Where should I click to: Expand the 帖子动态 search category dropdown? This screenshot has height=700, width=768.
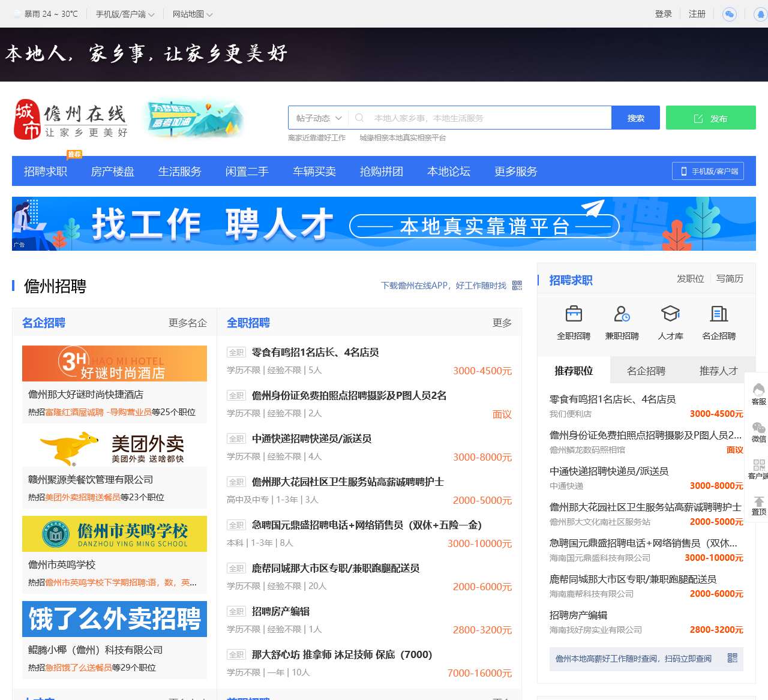coord(319,118)
